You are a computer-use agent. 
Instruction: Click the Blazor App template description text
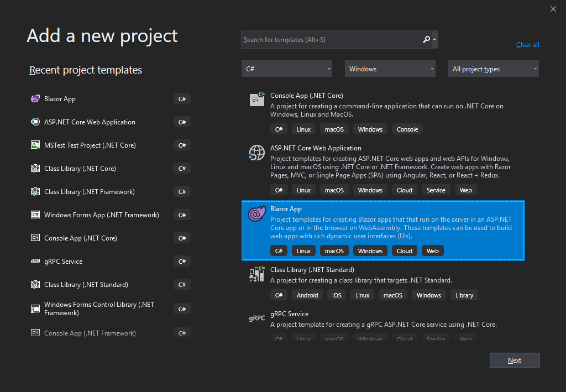391,228
